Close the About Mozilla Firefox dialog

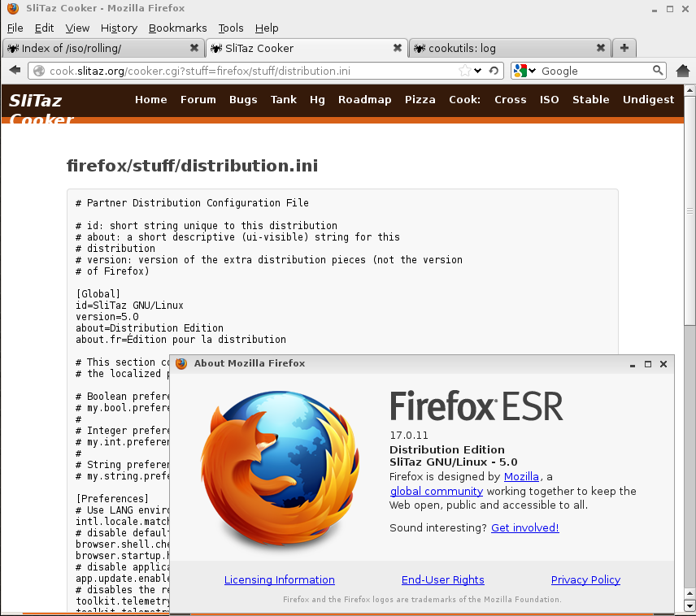coord(663,364)
